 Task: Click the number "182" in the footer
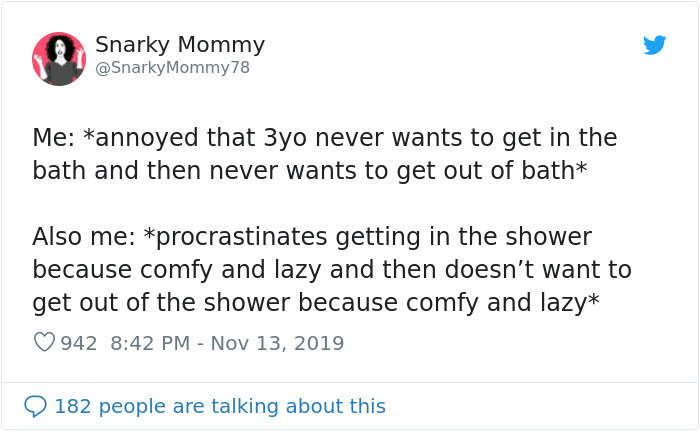[x=73, y=406]
